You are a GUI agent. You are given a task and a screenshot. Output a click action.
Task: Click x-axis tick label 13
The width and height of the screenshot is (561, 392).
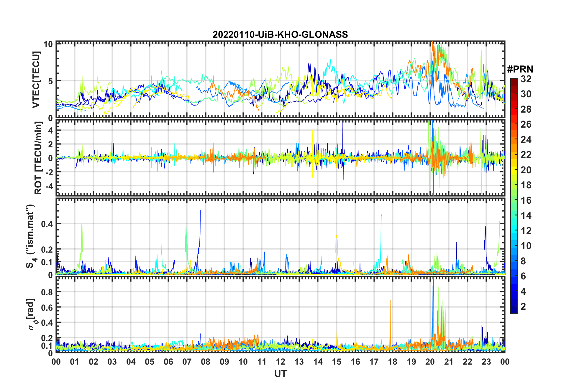tap(299, 362)
